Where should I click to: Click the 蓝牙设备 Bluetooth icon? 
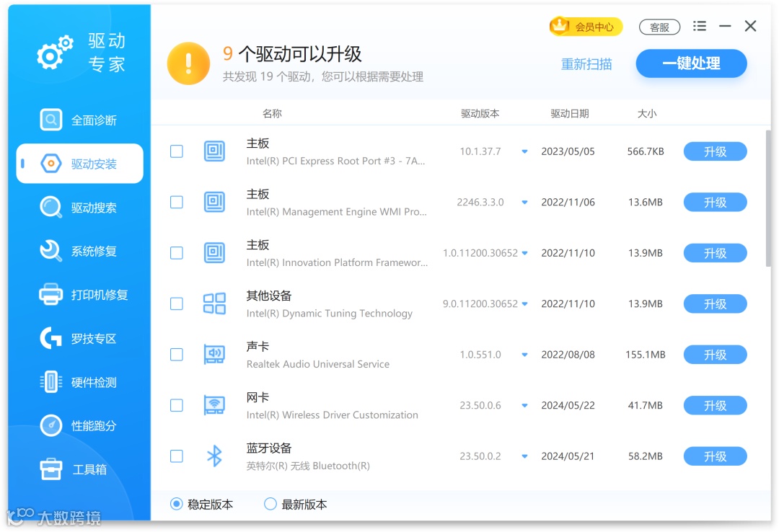coord(214,456)
